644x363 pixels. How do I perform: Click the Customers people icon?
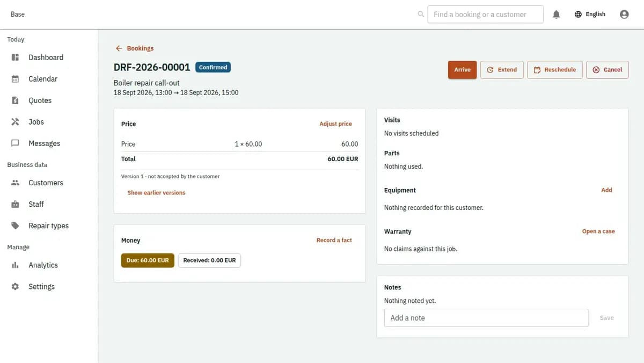pyautogui.click(x=16, y=183)
